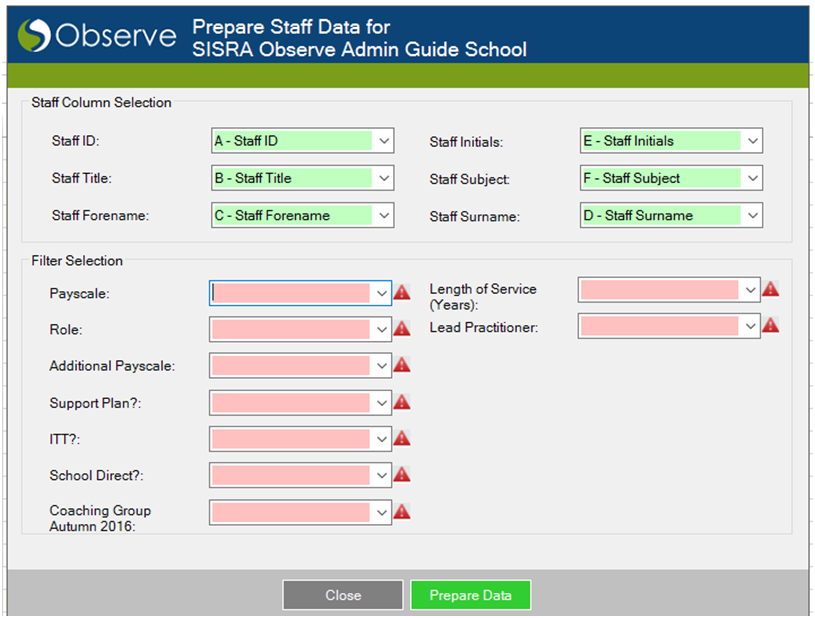Expand the Support Plan? dropdown arrow
Viewport: 815px width, 618px height.
pos(382,403)
